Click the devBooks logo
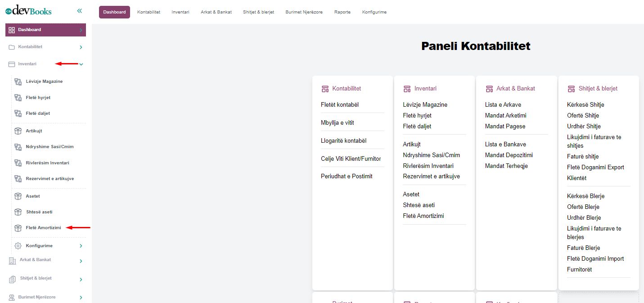 click(x=28, y=10)
